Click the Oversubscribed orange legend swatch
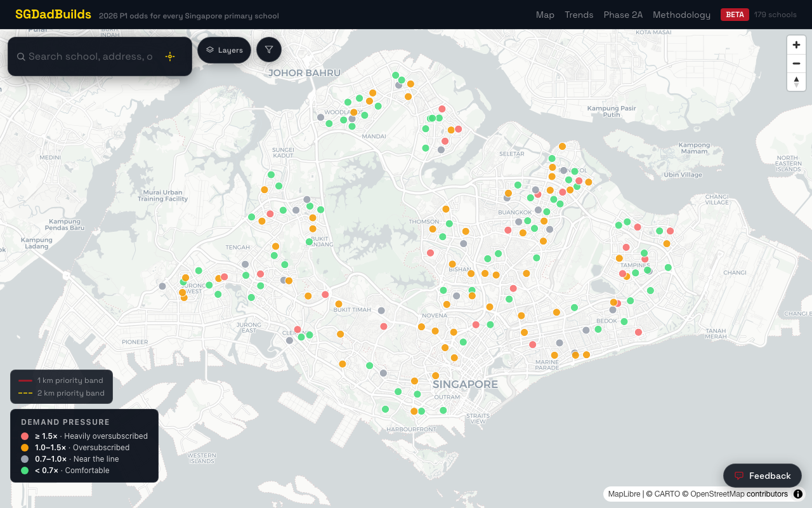The image size is (812, 508). pos(25,448)
